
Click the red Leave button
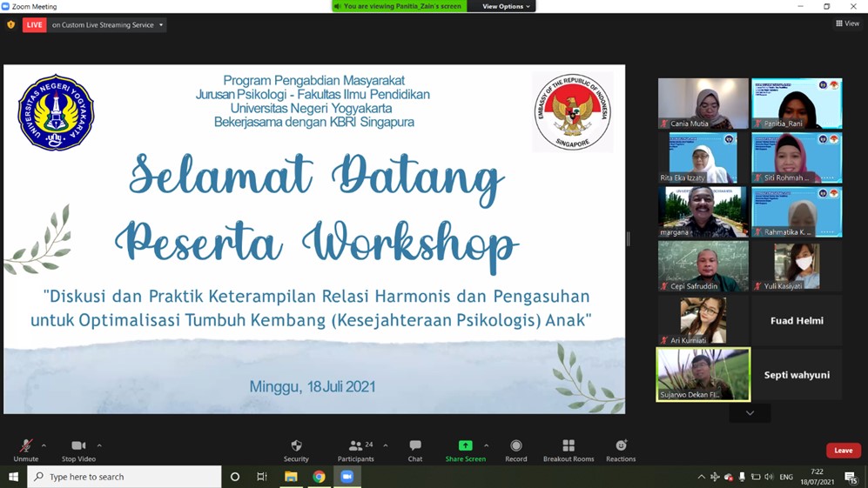click(x=843, y=451)
